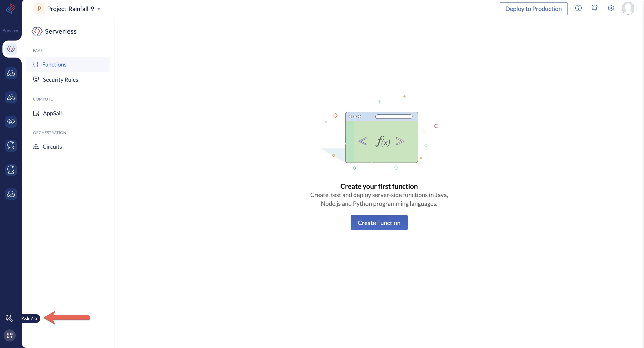This screenshot has width=644, height=348.
Task: Click Deploy to Production button
Action: (534, 9)
